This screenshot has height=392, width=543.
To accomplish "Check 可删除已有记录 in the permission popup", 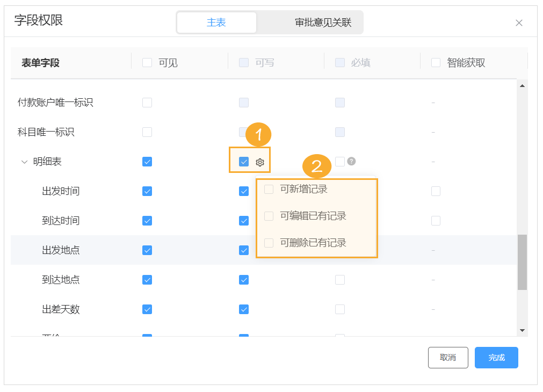I will [268, 243].
